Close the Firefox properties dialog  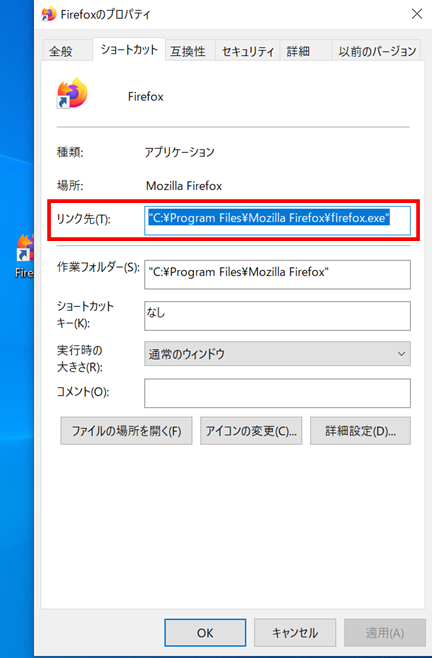pyautogui.click(x=416, y=14)
